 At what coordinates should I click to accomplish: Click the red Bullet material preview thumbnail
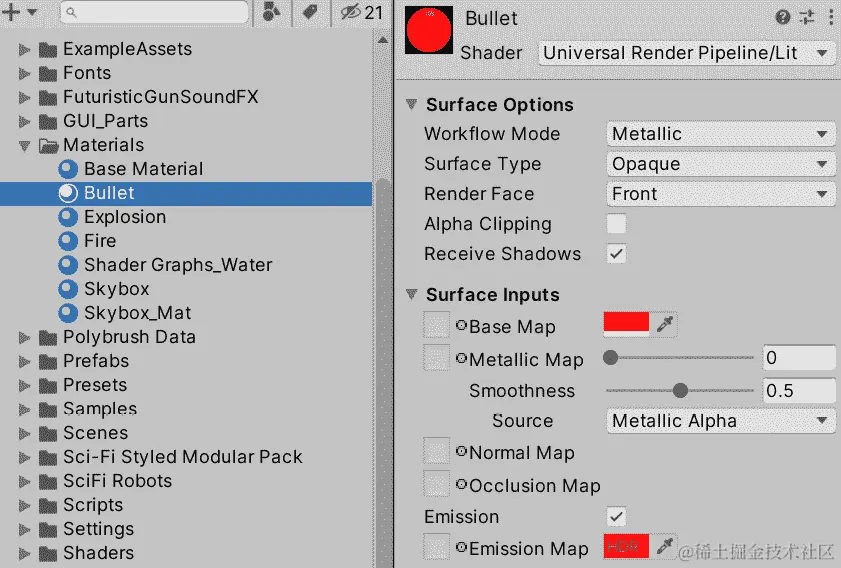click(x=429, y=31)
